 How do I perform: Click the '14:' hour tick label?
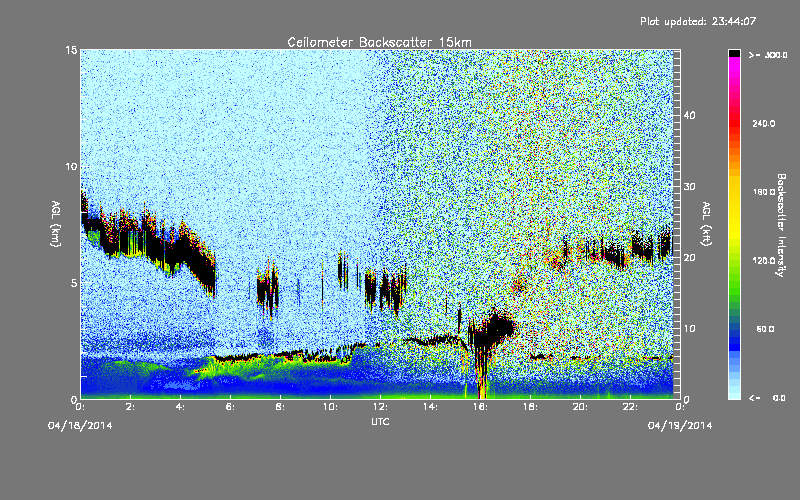(x=430, y=407)
